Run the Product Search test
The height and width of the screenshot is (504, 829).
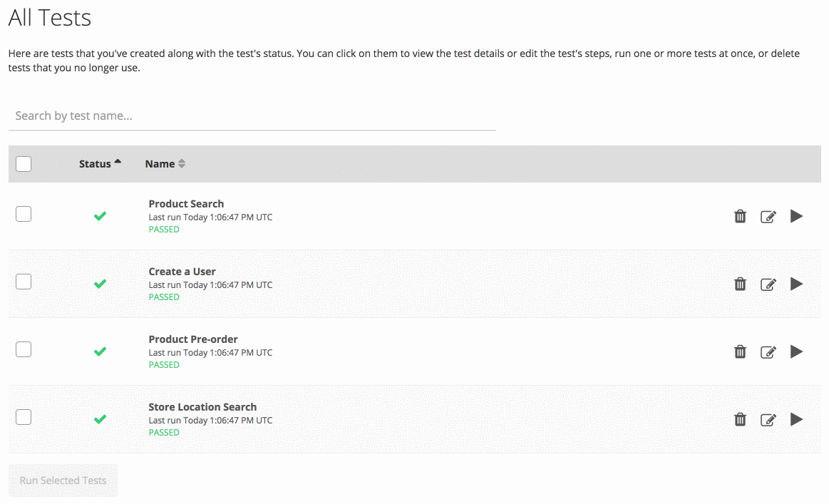796,216
